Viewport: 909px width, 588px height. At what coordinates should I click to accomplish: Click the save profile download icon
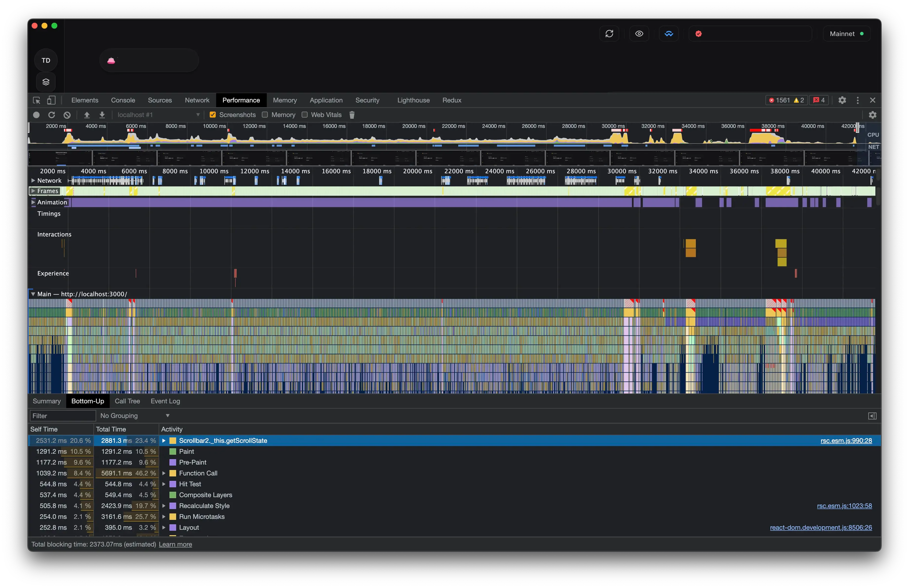click(x=102, y=115)
